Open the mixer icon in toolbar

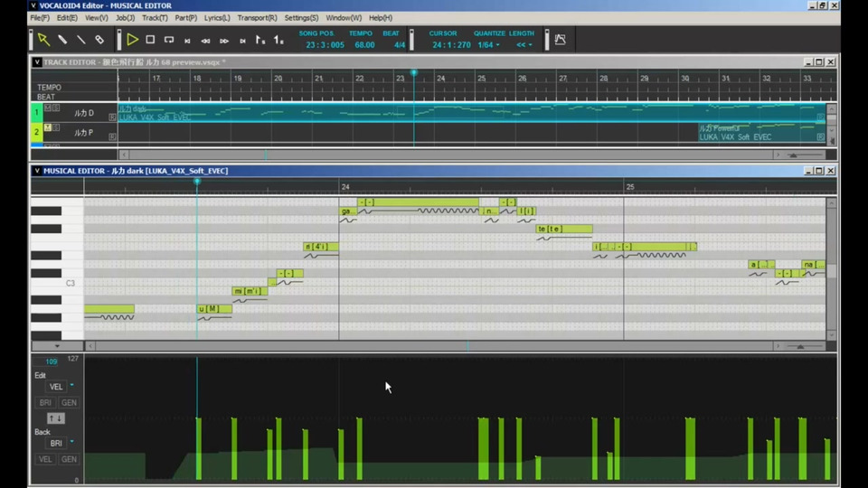click(x=561, y=39)
